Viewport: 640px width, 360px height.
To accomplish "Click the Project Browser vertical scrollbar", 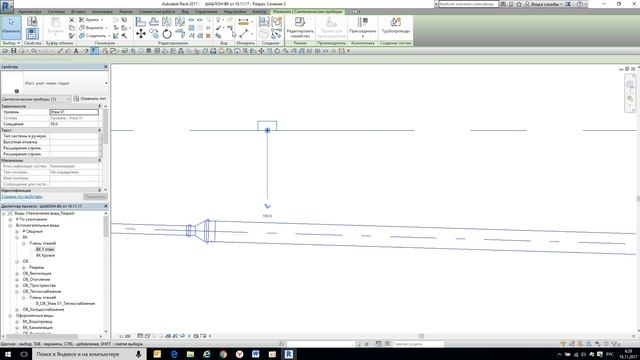I will pos(106,227).
